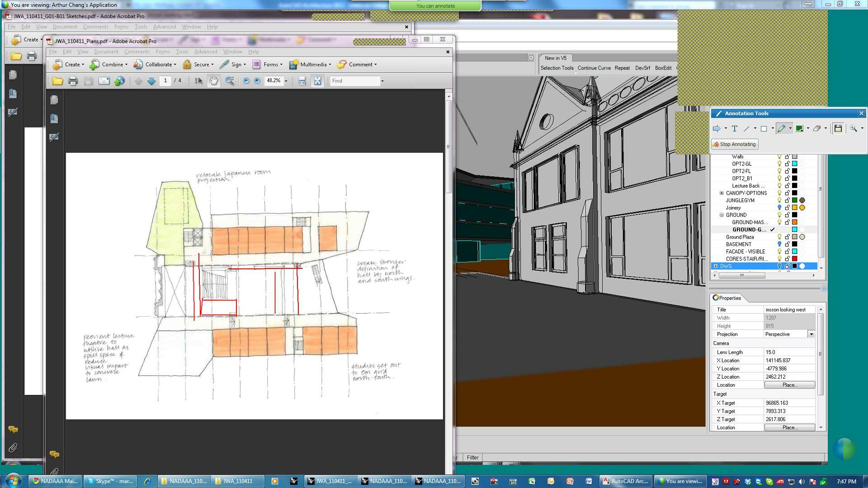Toggle lock icon of Ground Plaza layer
The width and height of the screenshot is (868, 488).
tap(787, 237)
